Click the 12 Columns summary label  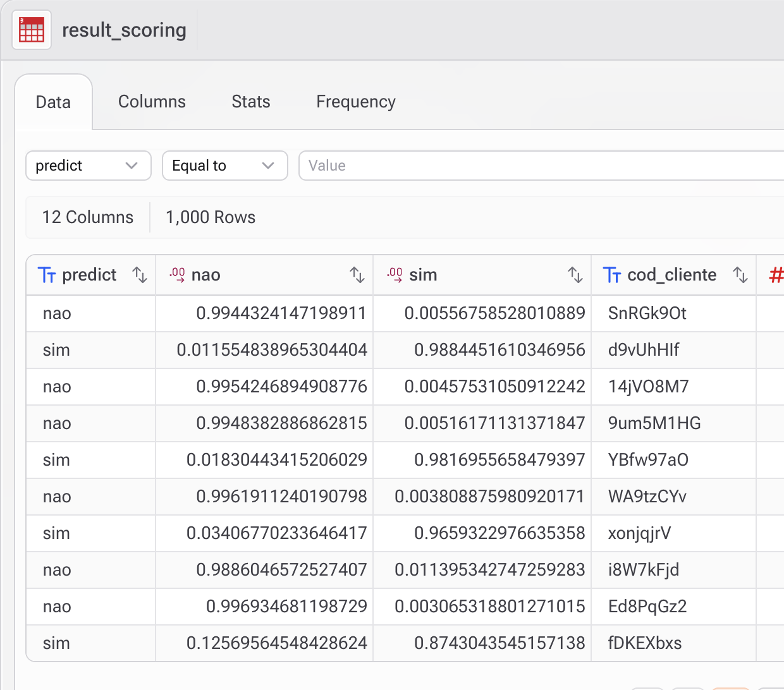pos(88,217)
